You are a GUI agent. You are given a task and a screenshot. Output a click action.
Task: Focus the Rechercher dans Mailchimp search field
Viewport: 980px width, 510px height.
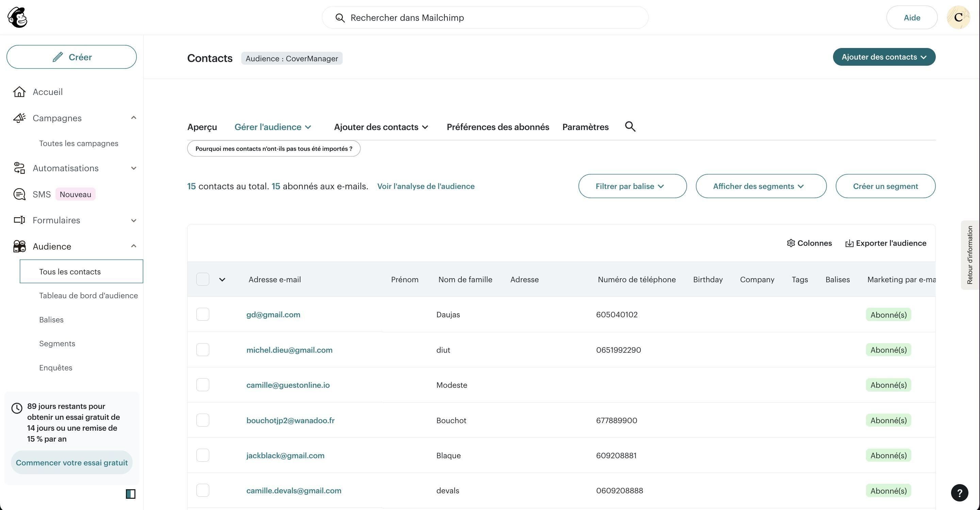(485, 17)
